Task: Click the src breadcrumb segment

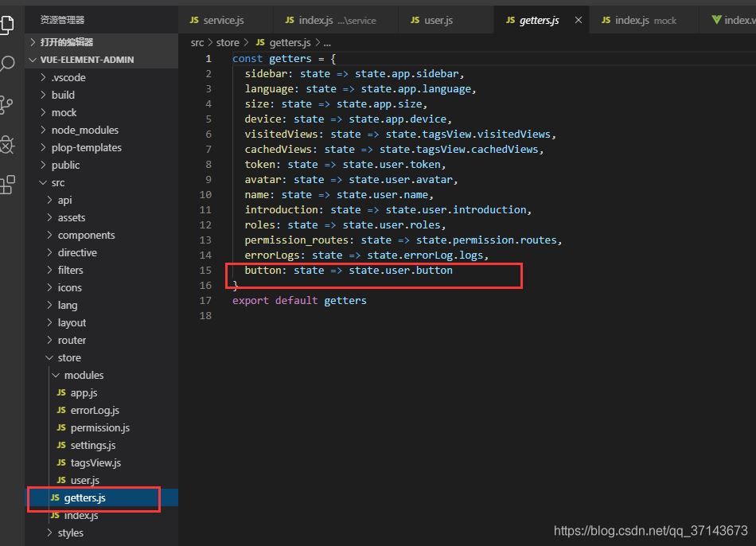Action: coord(197,43)
